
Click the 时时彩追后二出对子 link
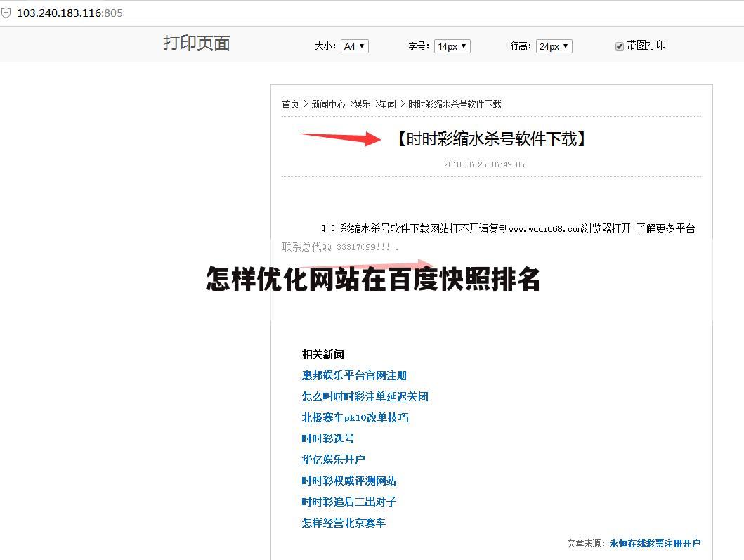click(x=348, y=502)
